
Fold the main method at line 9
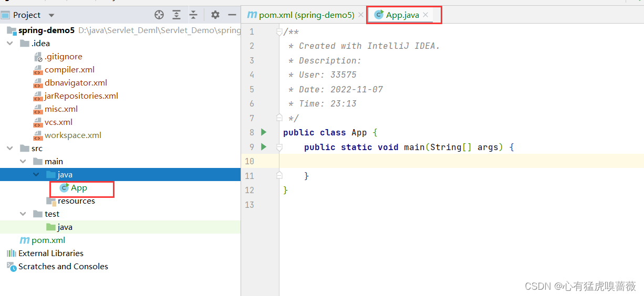click(279, 147)
